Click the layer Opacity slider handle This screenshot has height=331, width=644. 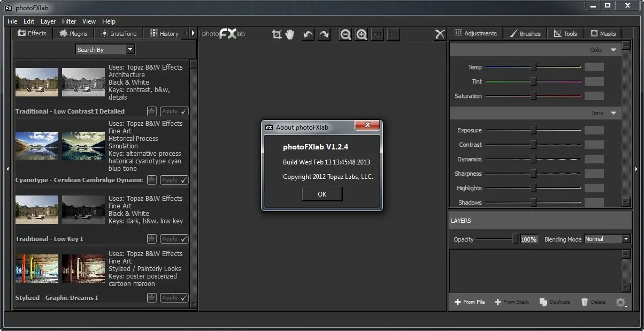click(x=515, y=239)
